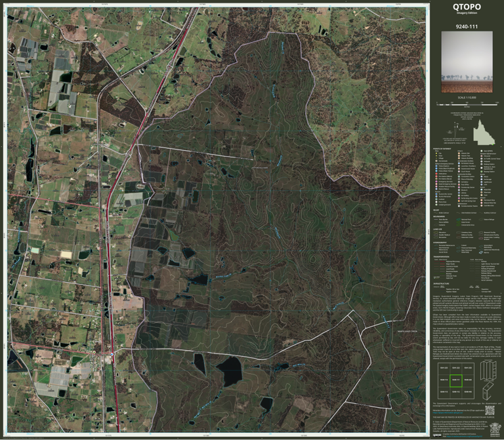The image size is (504, 440).
Task: Click the metres scale bar
Action: coord(468,104)
